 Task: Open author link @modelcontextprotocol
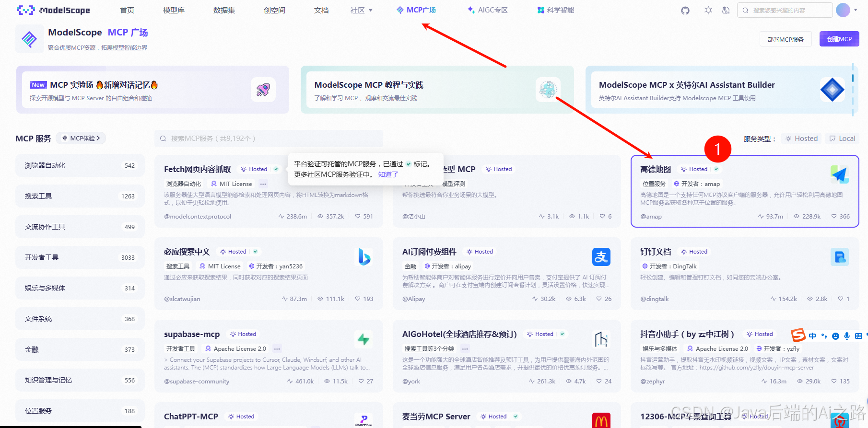click(x=198, y=217)
